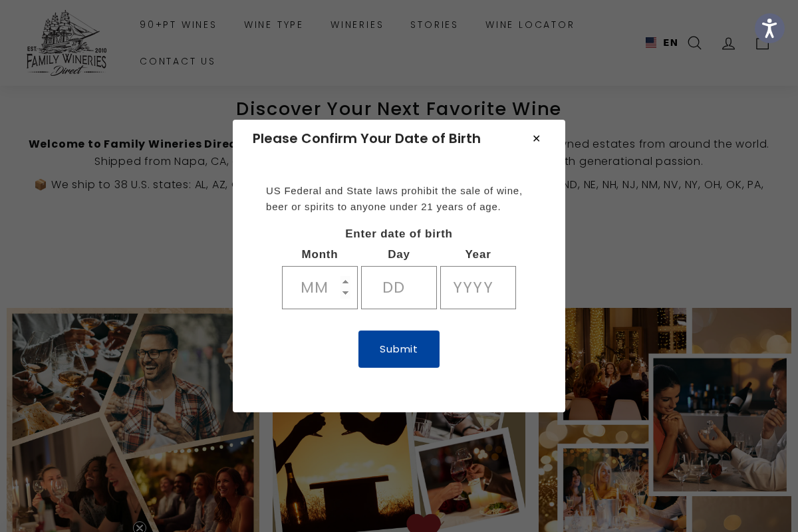
Task: Increase month with the up arrow
Action: (x=345, y=282)
